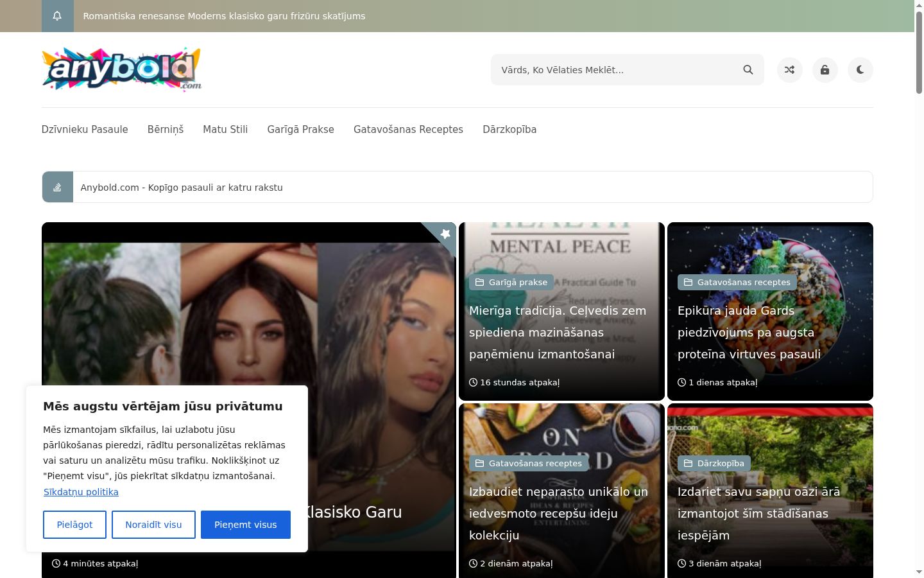Open article 'Mierīga tradīcija. Ceļvedis zem spiediena'
Viewport: 924px width, 578px height.
coord(558,332)
